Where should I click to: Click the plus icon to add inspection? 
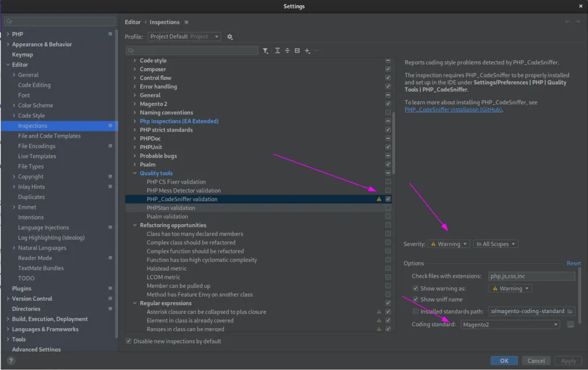coord(306,50)
